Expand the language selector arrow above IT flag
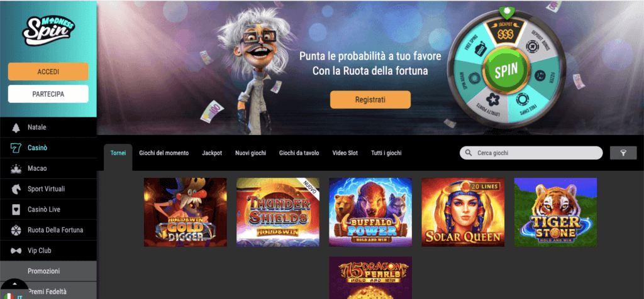 coord(15,284)
